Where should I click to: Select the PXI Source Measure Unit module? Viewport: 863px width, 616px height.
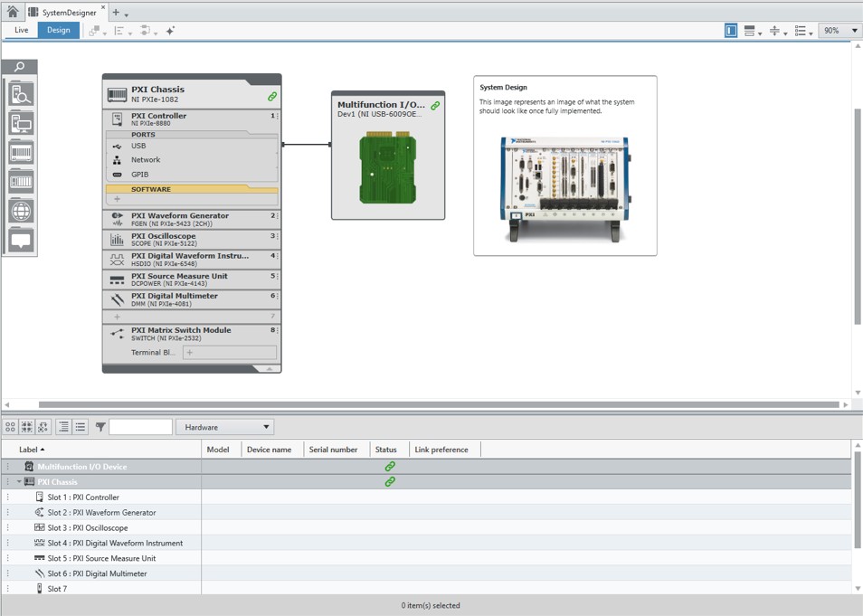(192, 280)
